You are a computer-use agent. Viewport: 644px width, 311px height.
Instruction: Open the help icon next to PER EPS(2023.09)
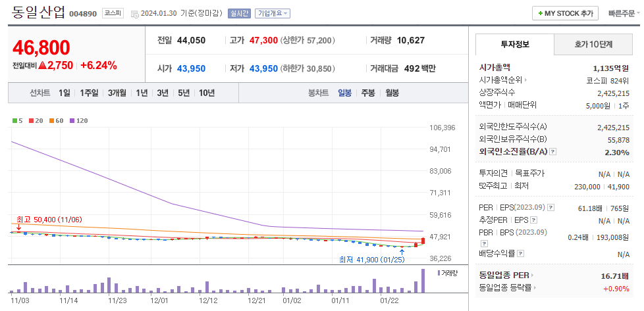(x=551, y=208)
